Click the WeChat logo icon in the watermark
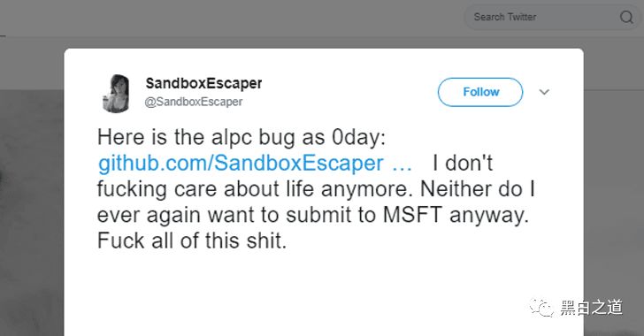 (541, 307)
